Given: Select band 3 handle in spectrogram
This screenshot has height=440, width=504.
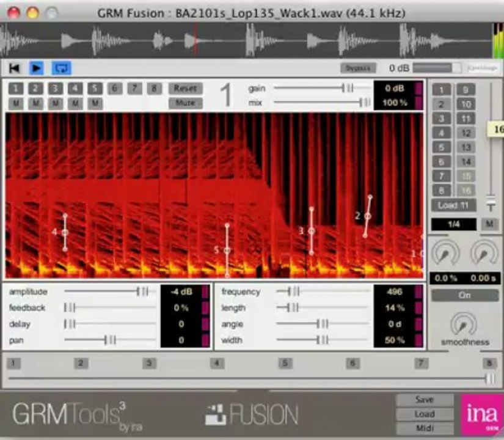Looking at the screenshot, I should (x=311, y=231).
